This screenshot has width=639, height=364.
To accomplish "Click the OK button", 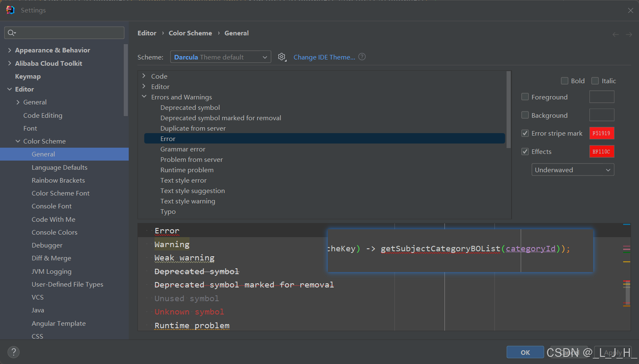I will 525,352.
